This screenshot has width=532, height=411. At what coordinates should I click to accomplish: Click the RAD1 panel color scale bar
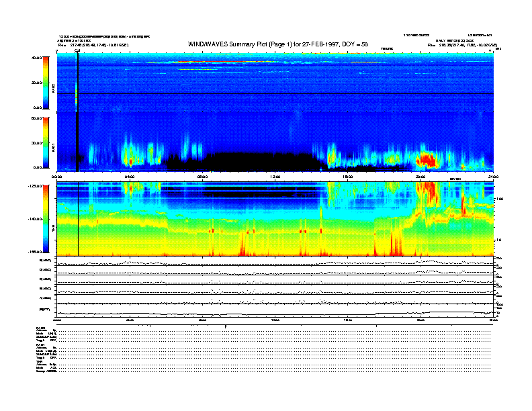(46, 142)
